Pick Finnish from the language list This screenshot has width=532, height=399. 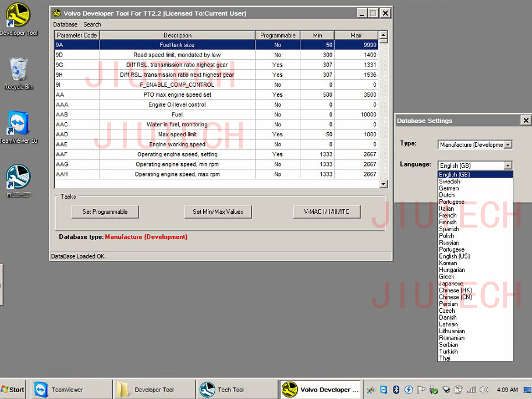coord(476,222)
